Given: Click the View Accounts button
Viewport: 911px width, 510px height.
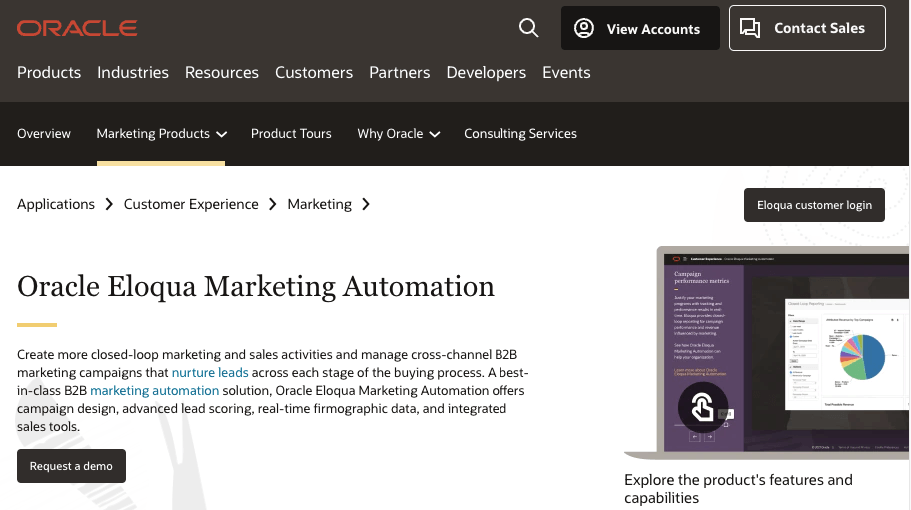Looking at the screenshot, I should click(x=640, y=28).
